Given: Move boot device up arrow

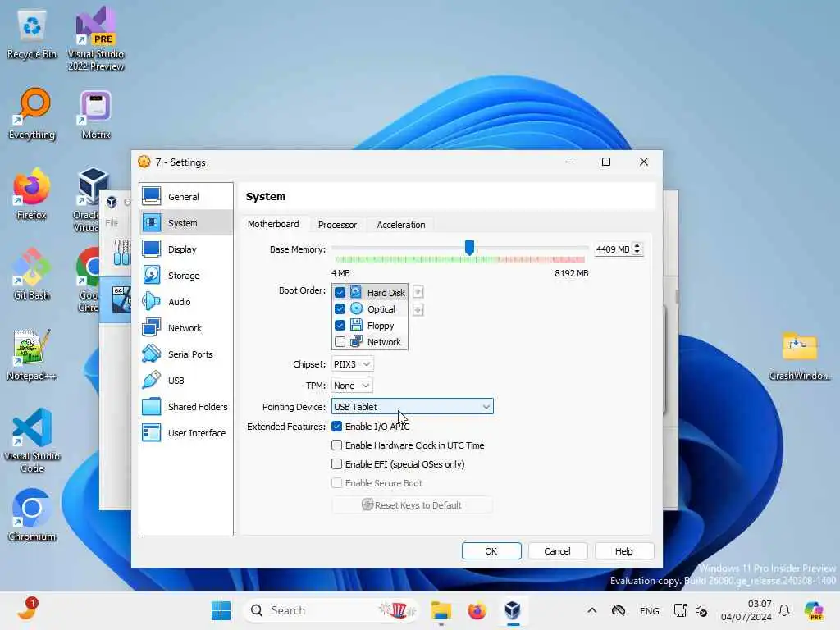Looking at the screenshot, I should tap(418, 292).
